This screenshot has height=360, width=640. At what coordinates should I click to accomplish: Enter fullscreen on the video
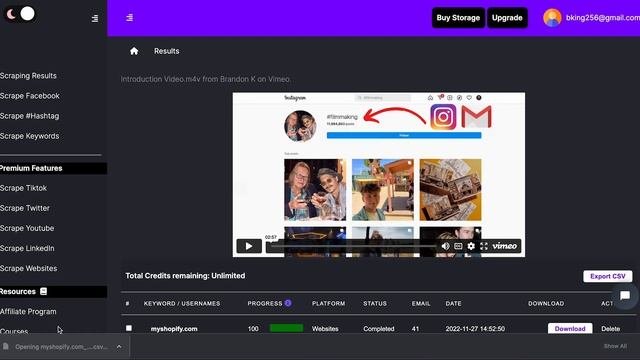point(484,246)
